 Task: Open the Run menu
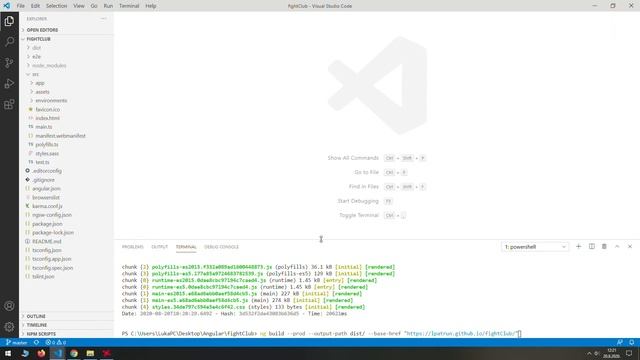click(108, 6)
